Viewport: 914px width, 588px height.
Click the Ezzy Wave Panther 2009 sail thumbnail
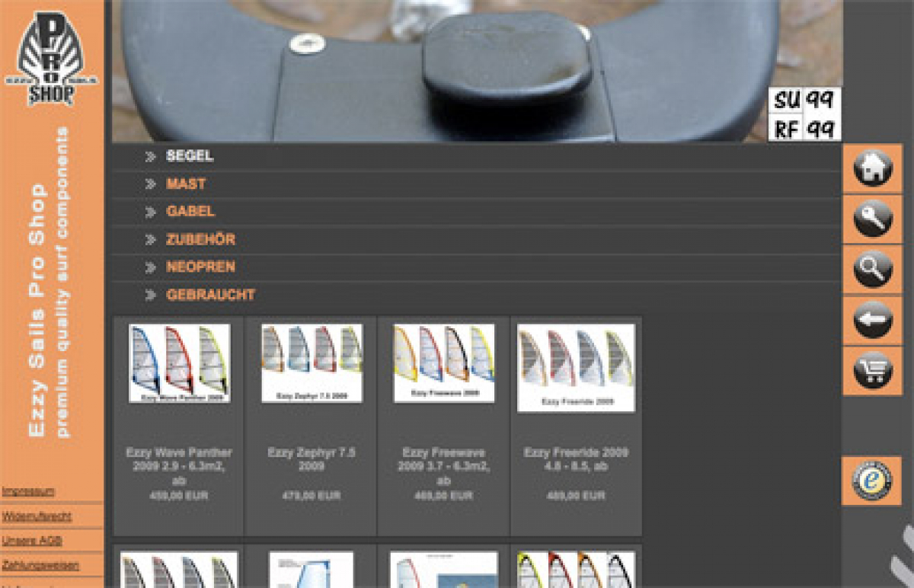(x=179, y=363)
